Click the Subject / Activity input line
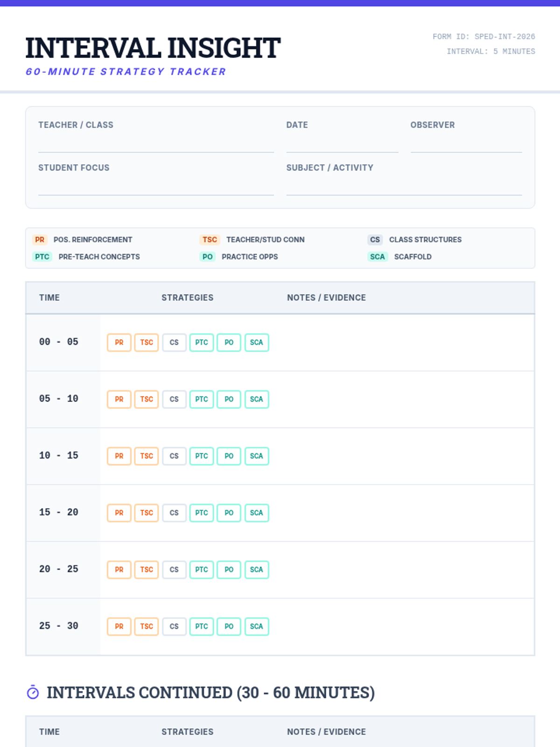 tap(404, 188)
